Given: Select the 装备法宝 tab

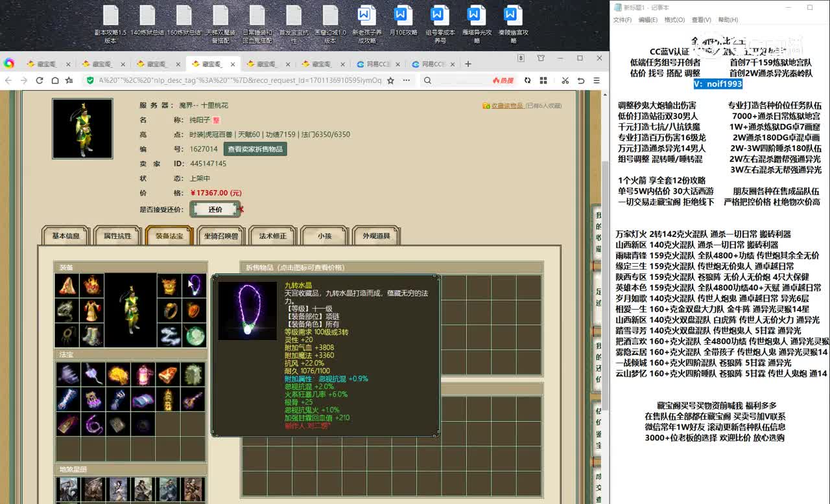Looking at the screenshot, I should [169, 236].
